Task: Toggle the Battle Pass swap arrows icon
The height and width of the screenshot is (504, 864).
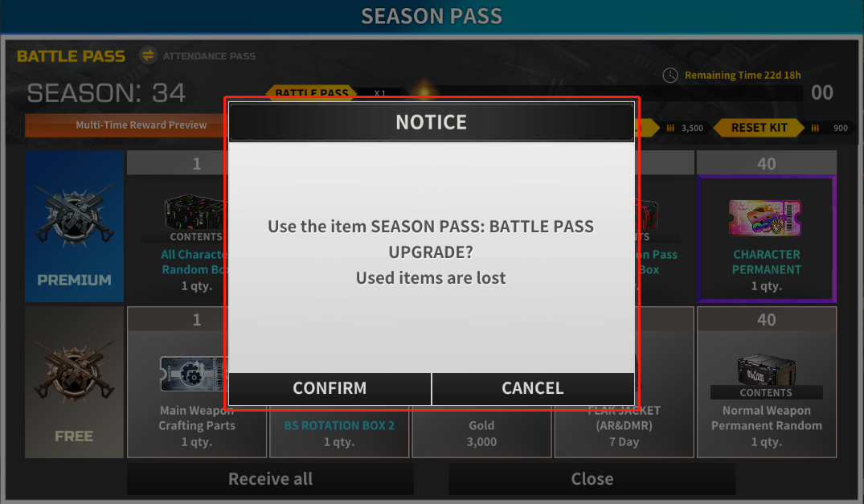Action: pos(148,55)
